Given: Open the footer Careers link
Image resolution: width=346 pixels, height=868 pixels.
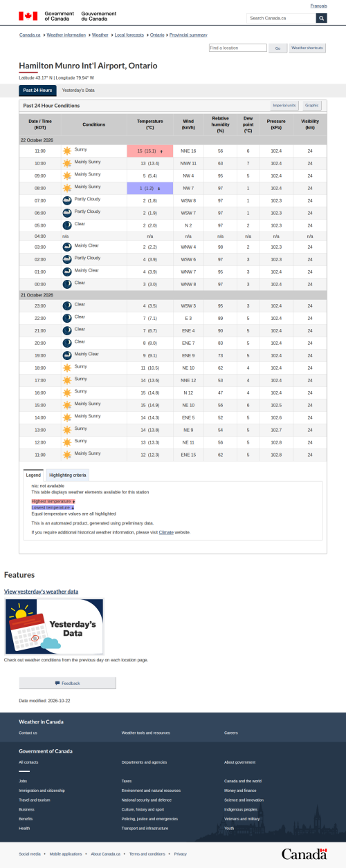Looking at the screenshot, I should pos(230,733).
